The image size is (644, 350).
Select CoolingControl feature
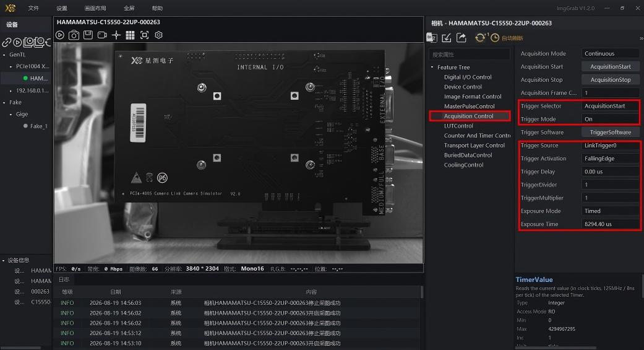pyautogui.click(x=463, y=165)
